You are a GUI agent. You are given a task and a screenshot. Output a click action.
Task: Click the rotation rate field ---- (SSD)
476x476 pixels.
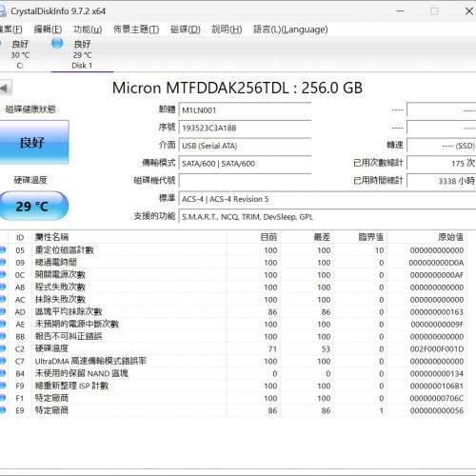[442, 146]
